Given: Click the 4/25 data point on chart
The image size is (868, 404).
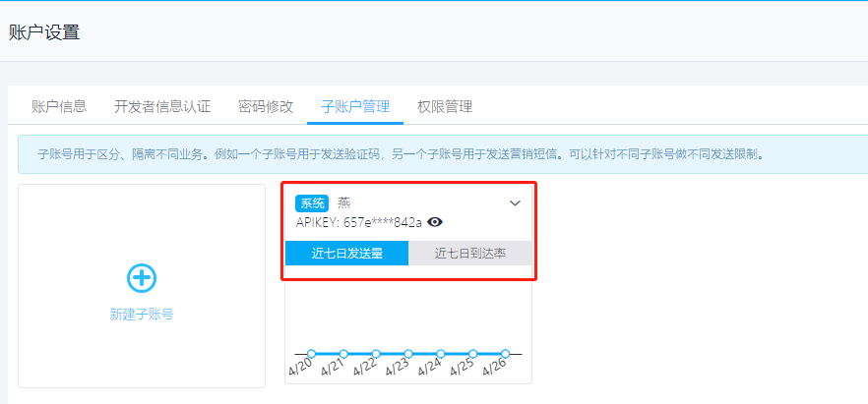Looking at the screenshot, I should pos(472,354).
